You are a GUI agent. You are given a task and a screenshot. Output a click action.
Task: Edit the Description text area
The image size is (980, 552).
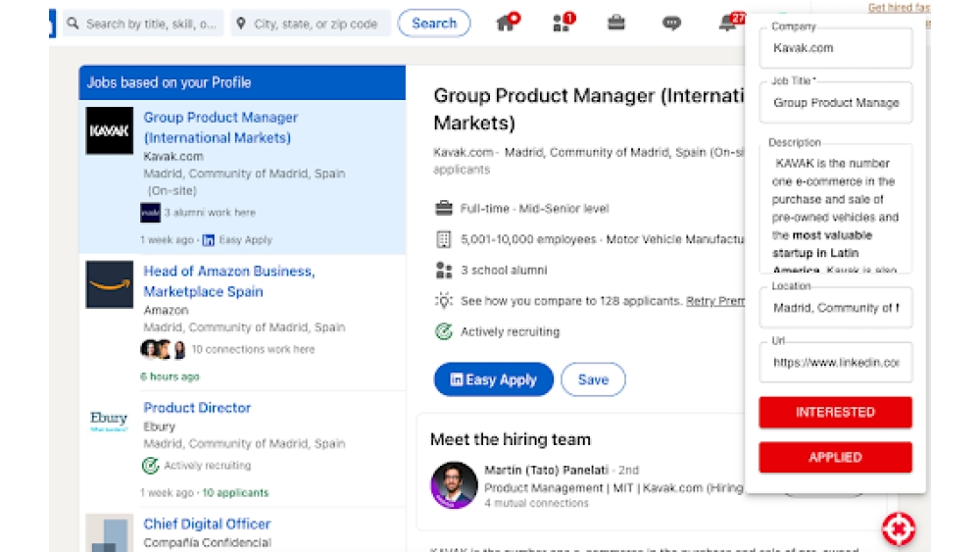[836, 209]
